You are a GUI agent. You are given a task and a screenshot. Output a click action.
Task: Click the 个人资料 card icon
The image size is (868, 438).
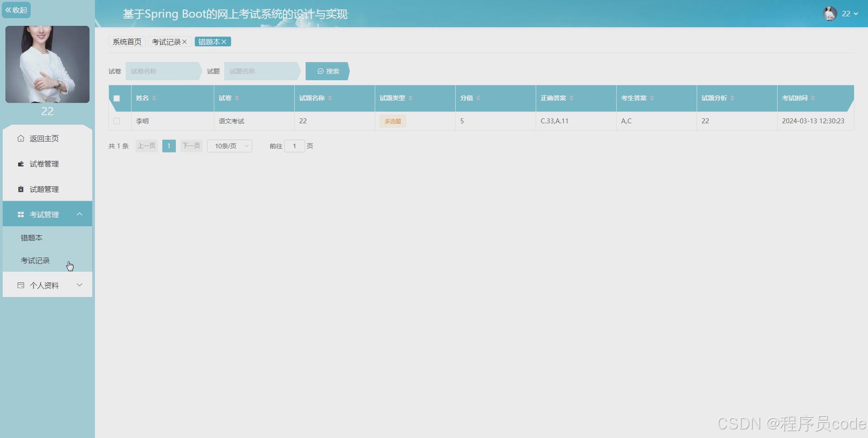pos(21,285)
